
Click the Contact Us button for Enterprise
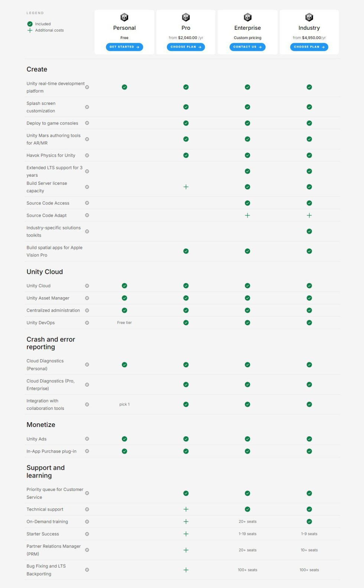(247, 47)
